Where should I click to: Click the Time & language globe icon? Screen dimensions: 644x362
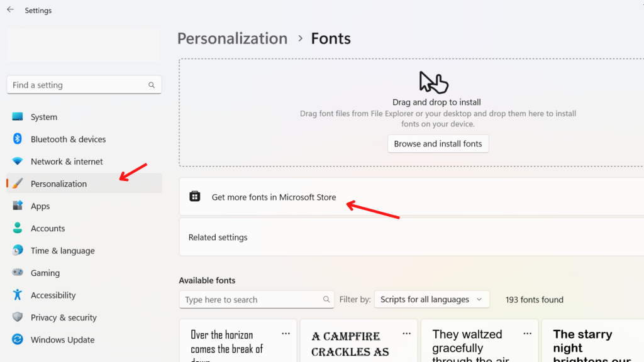coord(17,250)
